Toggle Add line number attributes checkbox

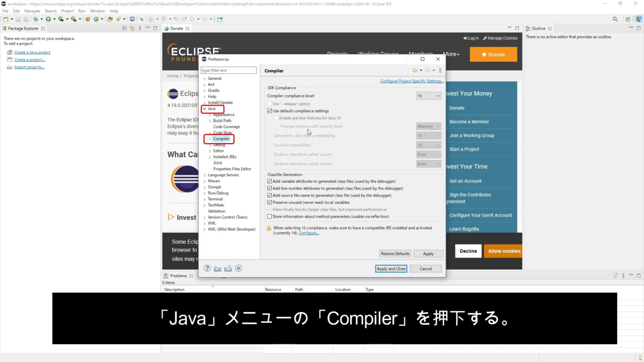pyautogui.click(x=269, y=188)
